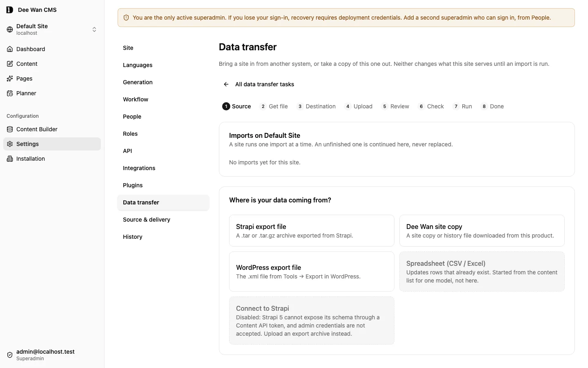Click the warning shield icon in banner
Screen dimensions: 588x368
(x=126, y=18)
